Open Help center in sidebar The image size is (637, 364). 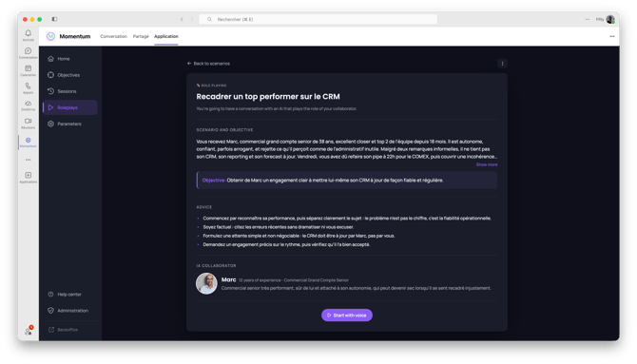[69, 295]
